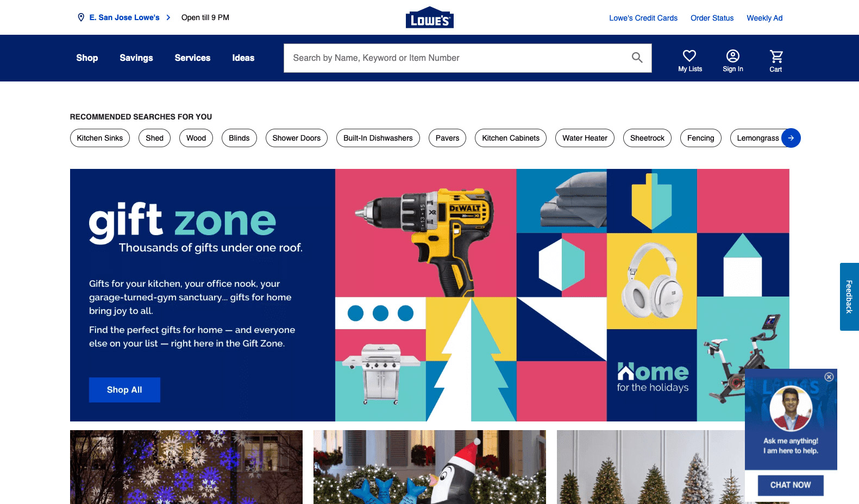Choose the Wood search chip
The image size is (859, 504).
[196, 138]
